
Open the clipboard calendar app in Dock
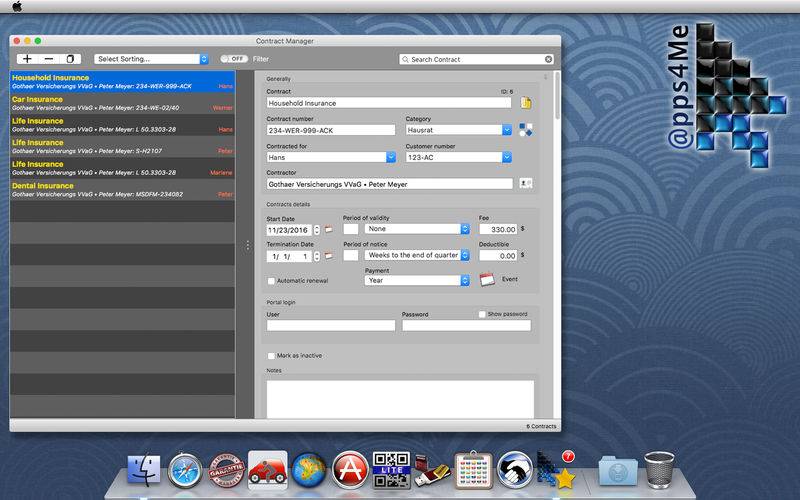(x=473, y=469)
